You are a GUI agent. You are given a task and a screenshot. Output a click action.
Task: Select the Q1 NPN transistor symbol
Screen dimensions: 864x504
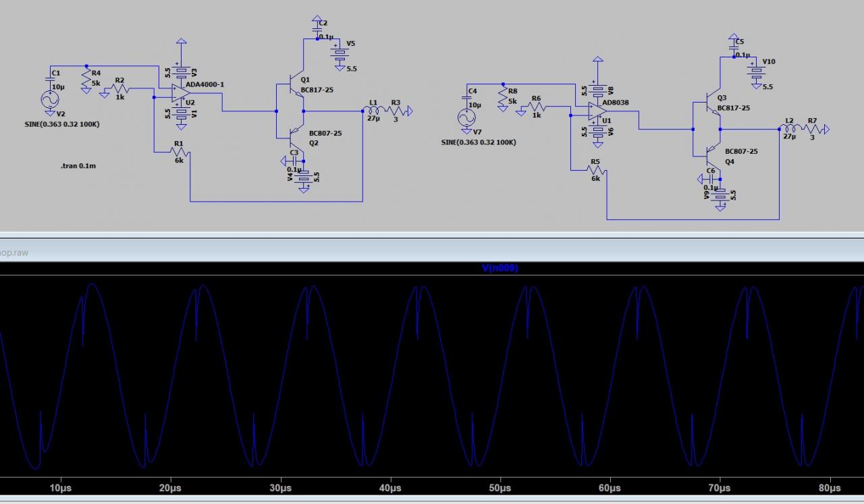[x=298, y=83]
